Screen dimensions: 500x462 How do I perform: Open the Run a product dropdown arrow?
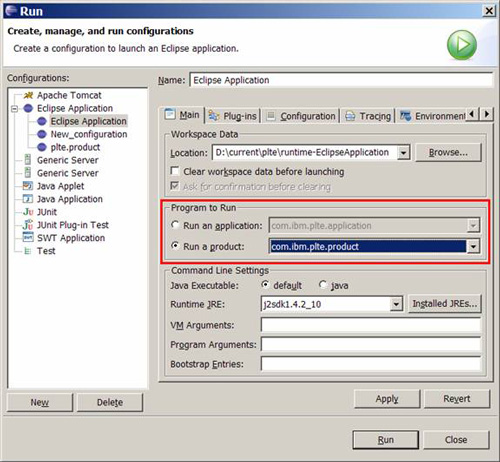[473, 247]
